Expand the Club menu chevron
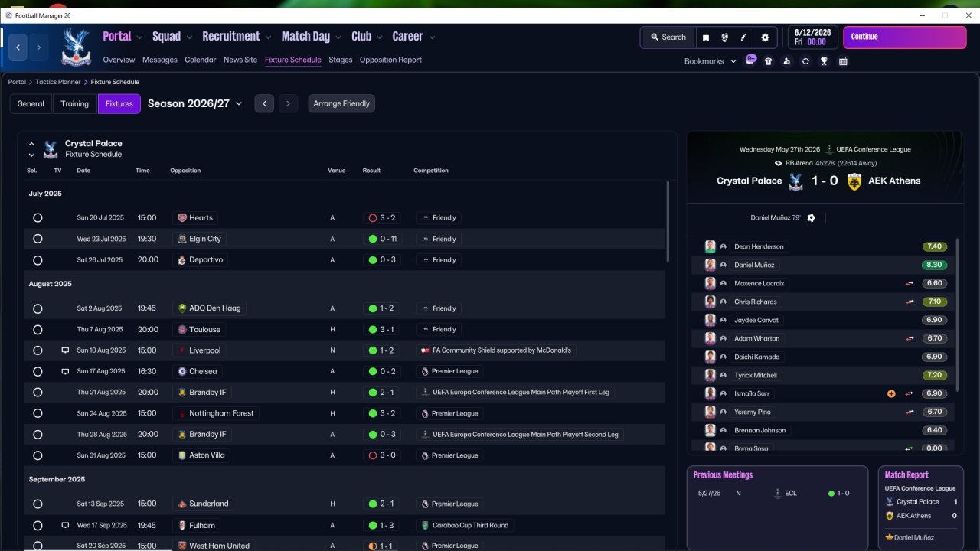Screen dimensions: 980x551 [380, 37]
